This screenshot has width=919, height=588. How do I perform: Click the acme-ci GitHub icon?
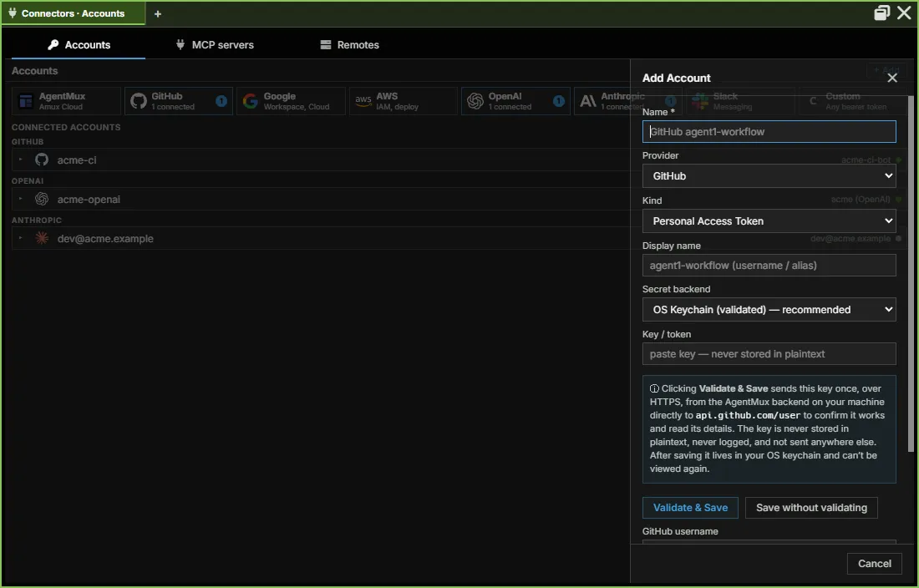[x=42, y=160]
